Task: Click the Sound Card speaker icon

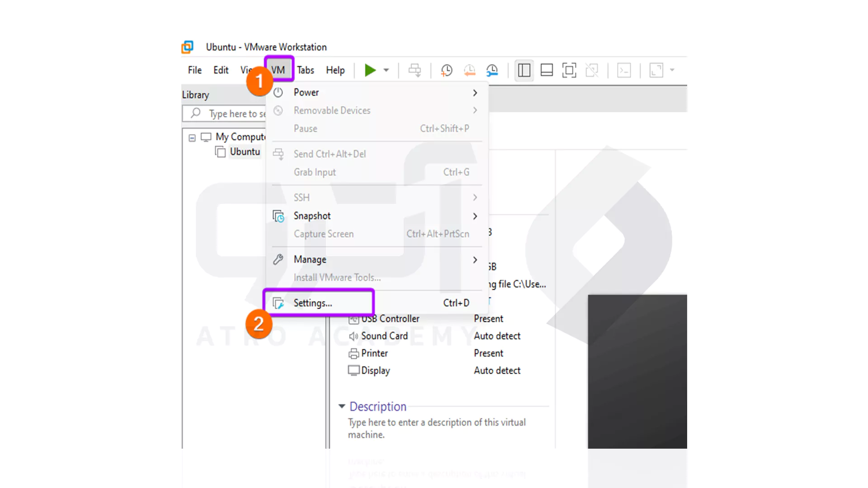Action: click(353, 336)
